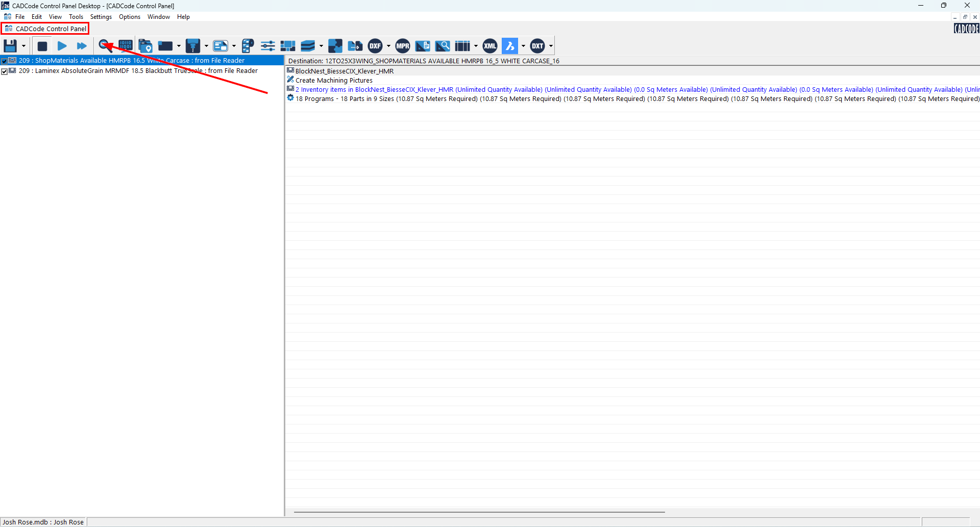The image size is (980, 527).
Task: Click the horizontal scrollbar at the bottom
Action: coord(479,512)
